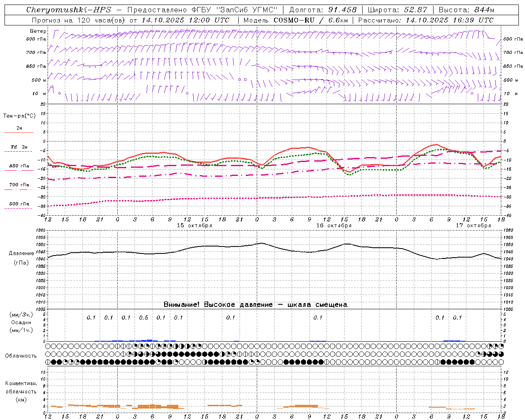525x420 pixels.
Task: Click the model name "COSMO-RU / 6.6км"
Action: click(x=311, y=20)
